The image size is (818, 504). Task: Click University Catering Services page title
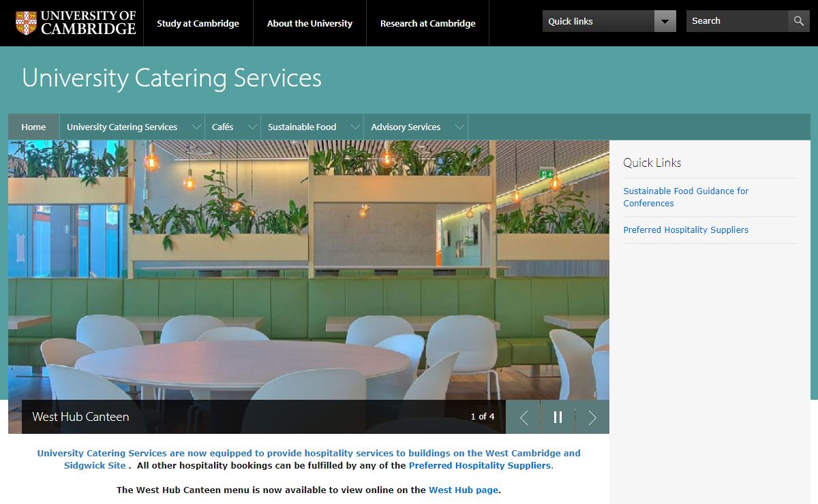(x=172, y=78)
